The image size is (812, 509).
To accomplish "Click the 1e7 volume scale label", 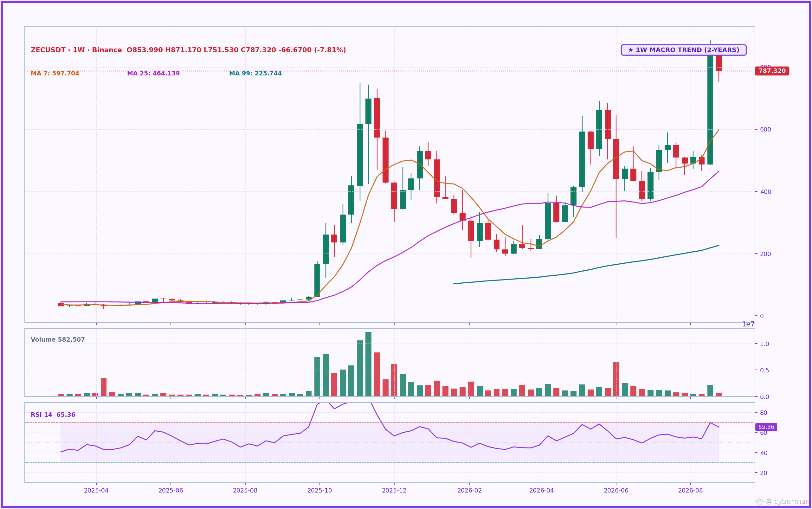I will pyautogui.click(x=748, y=324).
